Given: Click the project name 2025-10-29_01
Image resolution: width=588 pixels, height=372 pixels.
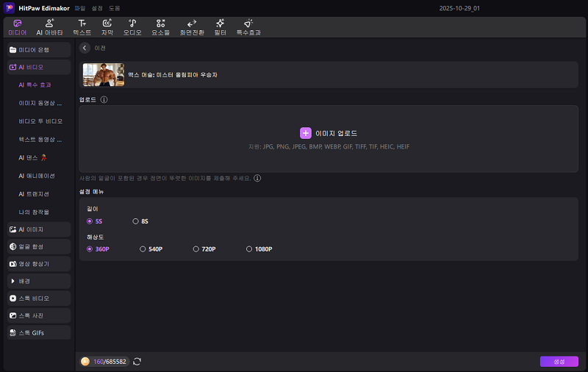Looking at the screenshot, I should (x=459, y=8).
